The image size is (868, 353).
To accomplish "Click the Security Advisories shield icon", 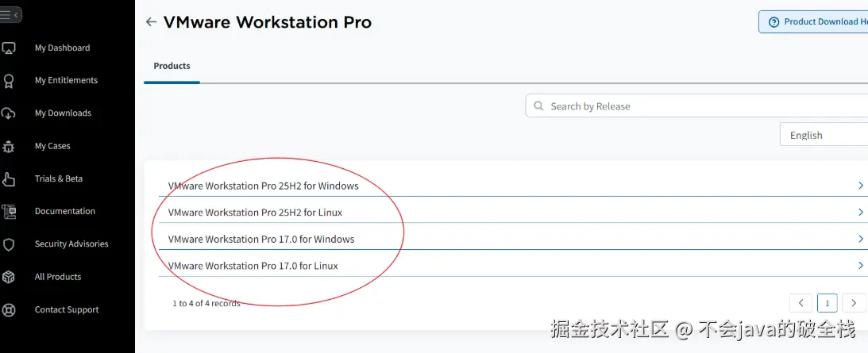I will (9, 244).
